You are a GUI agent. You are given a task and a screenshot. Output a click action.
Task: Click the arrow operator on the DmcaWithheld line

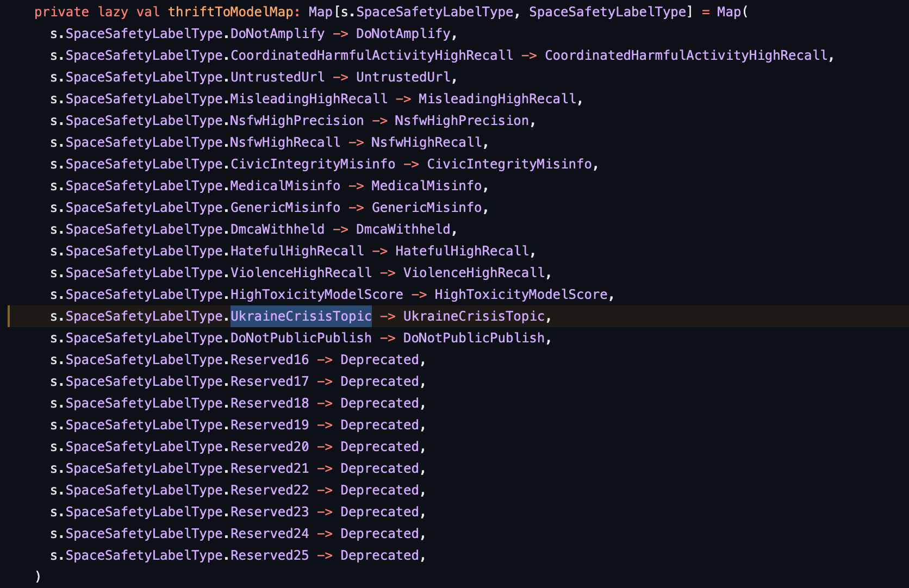[340, 229]
